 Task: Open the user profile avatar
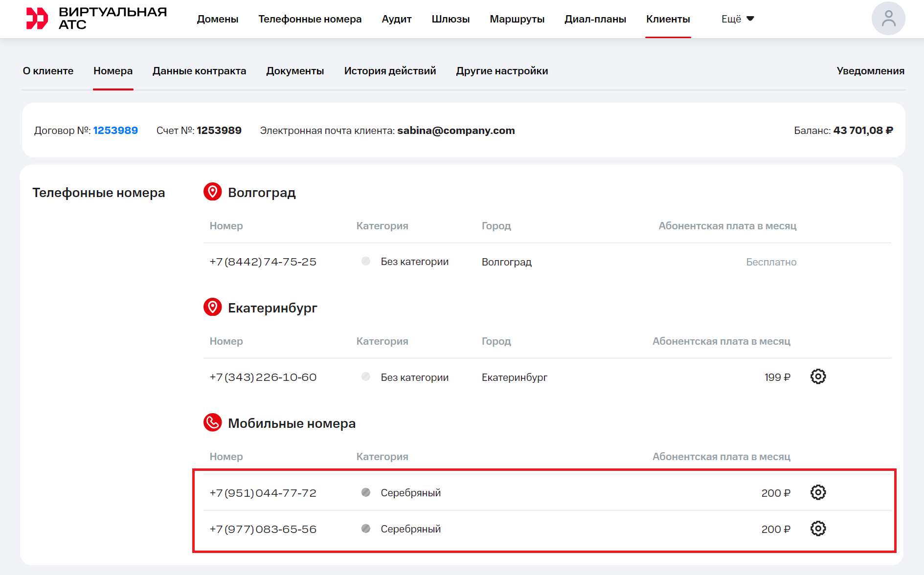point(888,19)
